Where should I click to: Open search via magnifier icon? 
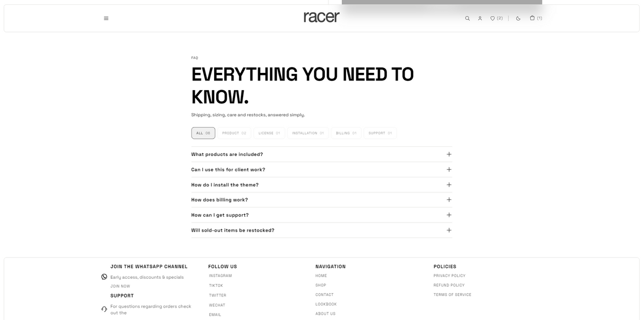[467, 18]
